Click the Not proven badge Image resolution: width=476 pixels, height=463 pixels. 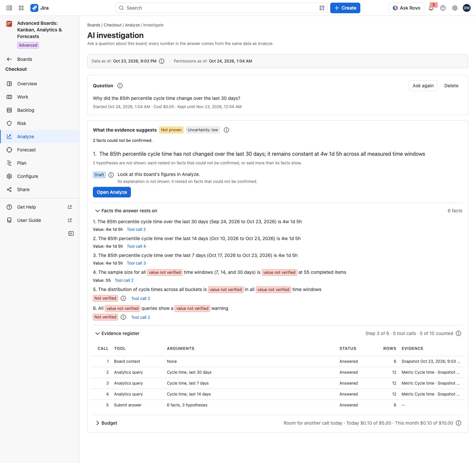pyautogui.click(x=171, y=130)
